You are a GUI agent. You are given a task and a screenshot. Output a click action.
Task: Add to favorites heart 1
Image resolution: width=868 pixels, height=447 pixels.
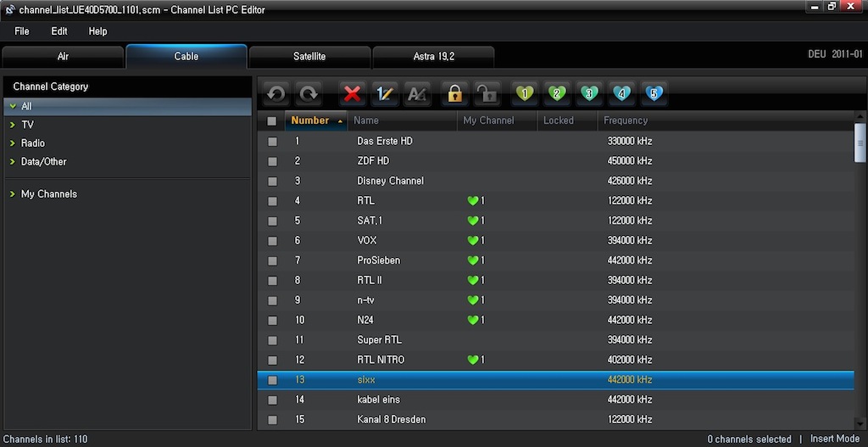click(x=525, y=93)
